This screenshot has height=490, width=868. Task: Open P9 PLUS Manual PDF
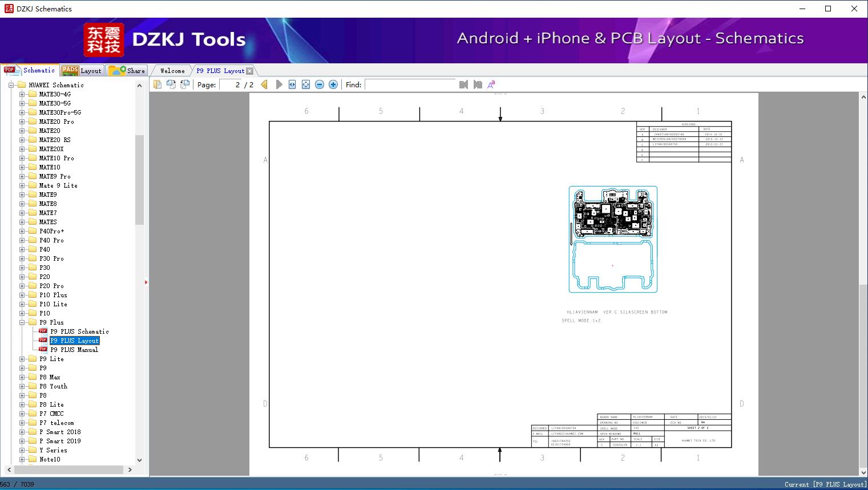[74, 350]
